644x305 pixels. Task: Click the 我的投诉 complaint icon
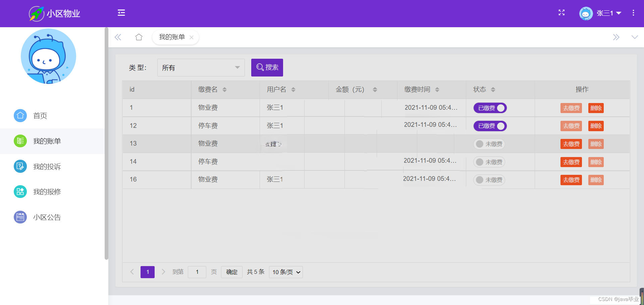coord(20,166)
